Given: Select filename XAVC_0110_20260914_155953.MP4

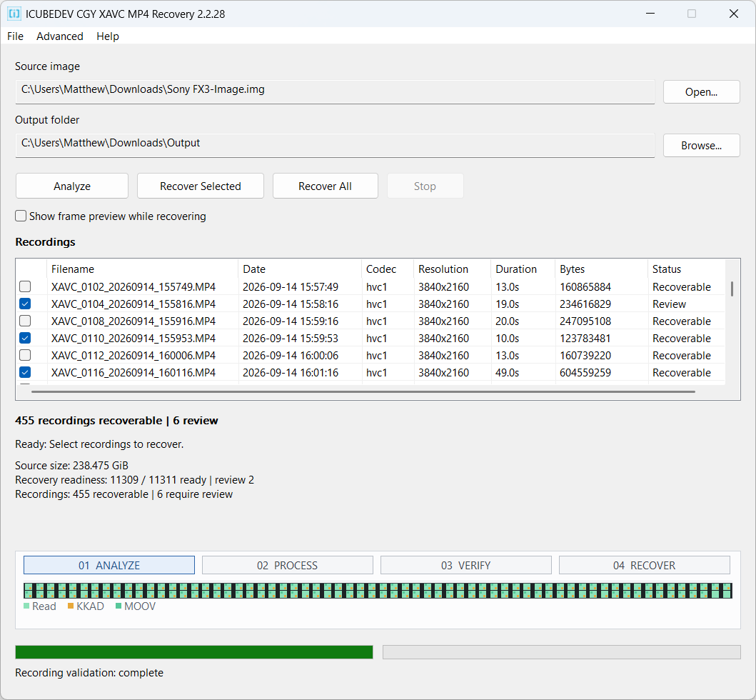Looking at the screenshot, I should pos(133,338).
